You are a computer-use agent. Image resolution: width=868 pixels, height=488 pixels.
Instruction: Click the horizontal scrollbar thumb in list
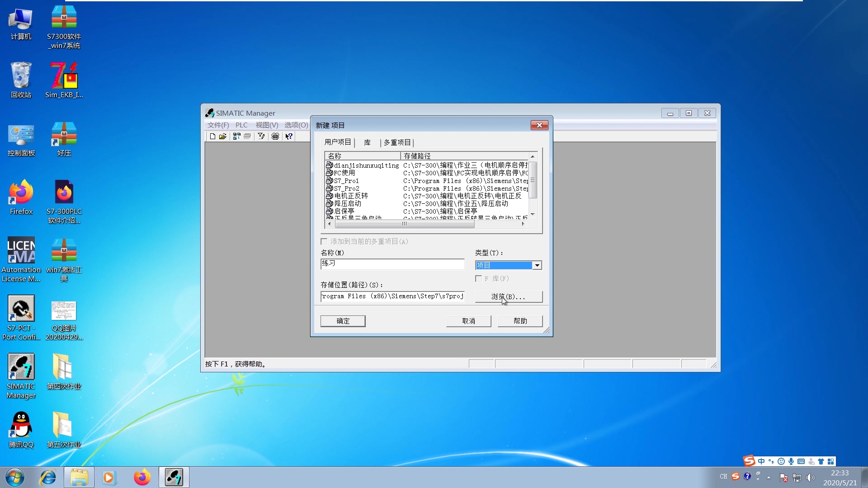(405, 224)
